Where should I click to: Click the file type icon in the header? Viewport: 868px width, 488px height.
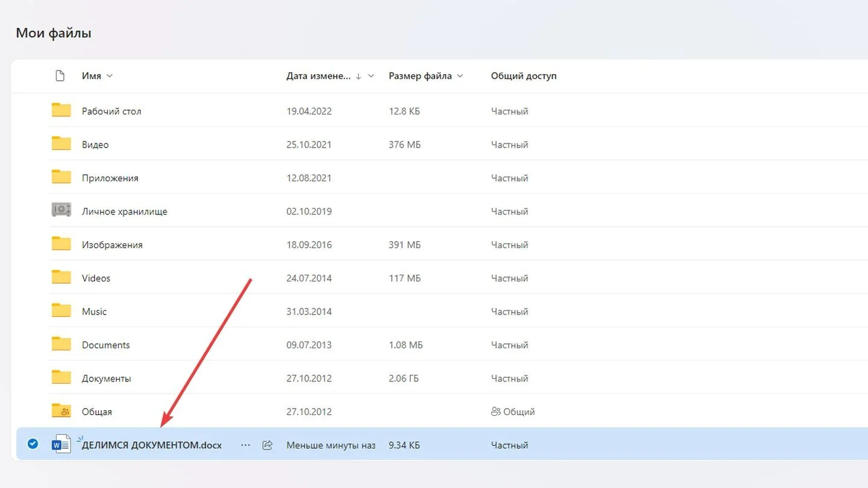pyautogui.click(x=60, y=76)
